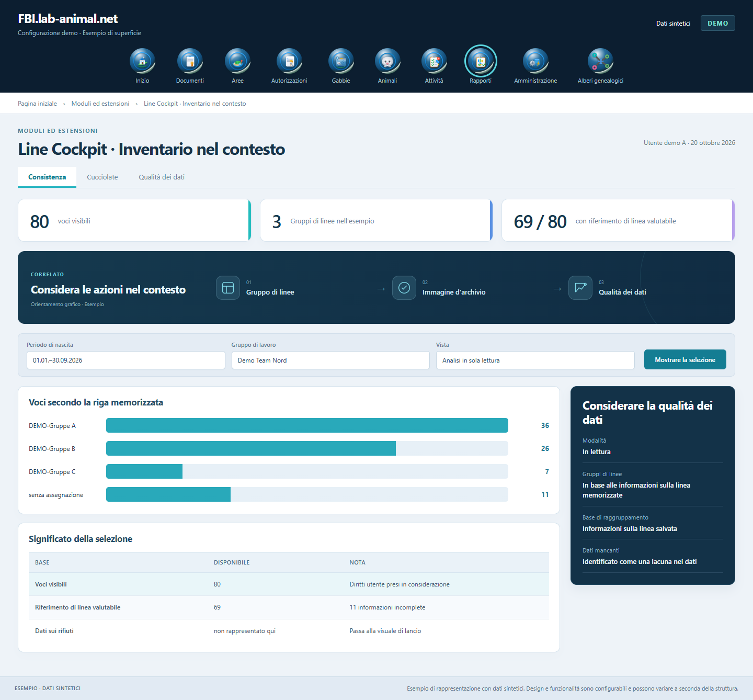Image resolution: width=753 pixels, height=700 pixels.
Task: Click 'Identificato come una lacuna nei dati'
Action: tap(640, 561)
